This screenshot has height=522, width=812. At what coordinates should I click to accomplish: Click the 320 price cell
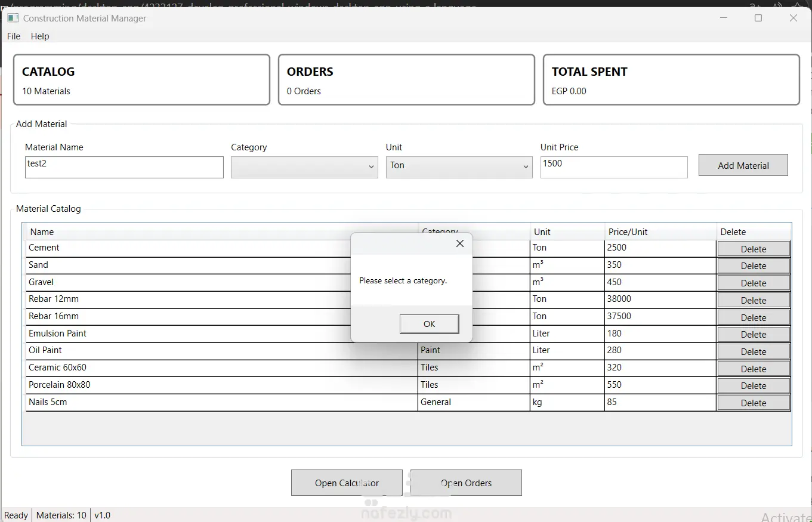pos(660,368)
